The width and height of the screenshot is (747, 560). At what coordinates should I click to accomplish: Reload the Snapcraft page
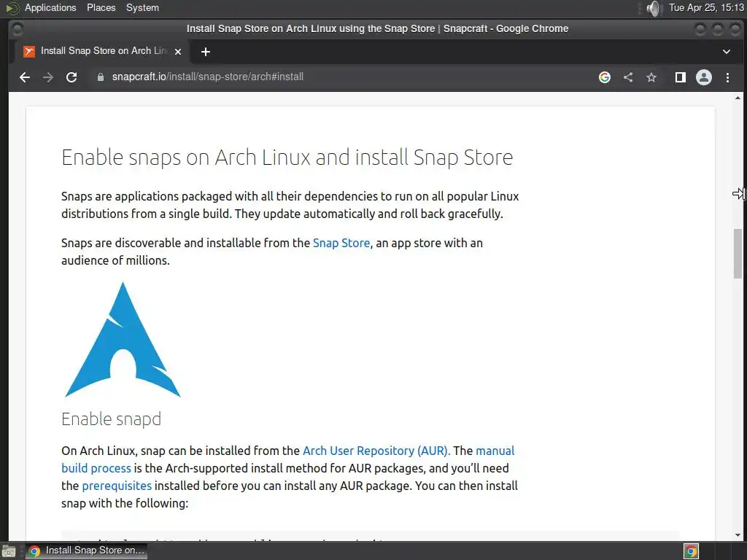coord(71,77)
